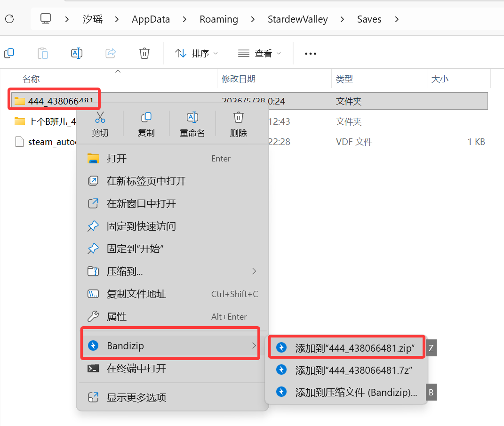Click the toolbar copy icon
The image size is (504, 426).
click(9, 53)
